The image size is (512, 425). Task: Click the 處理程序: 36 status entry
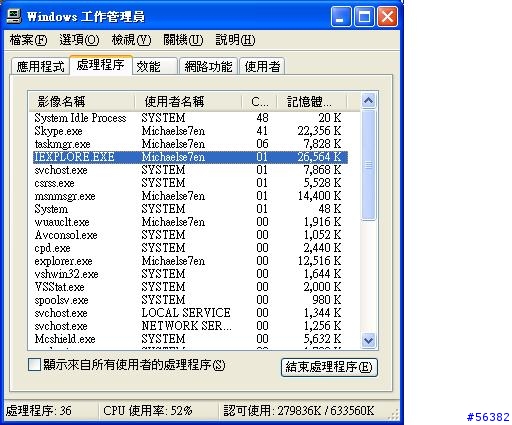click(x=51, y=410)
